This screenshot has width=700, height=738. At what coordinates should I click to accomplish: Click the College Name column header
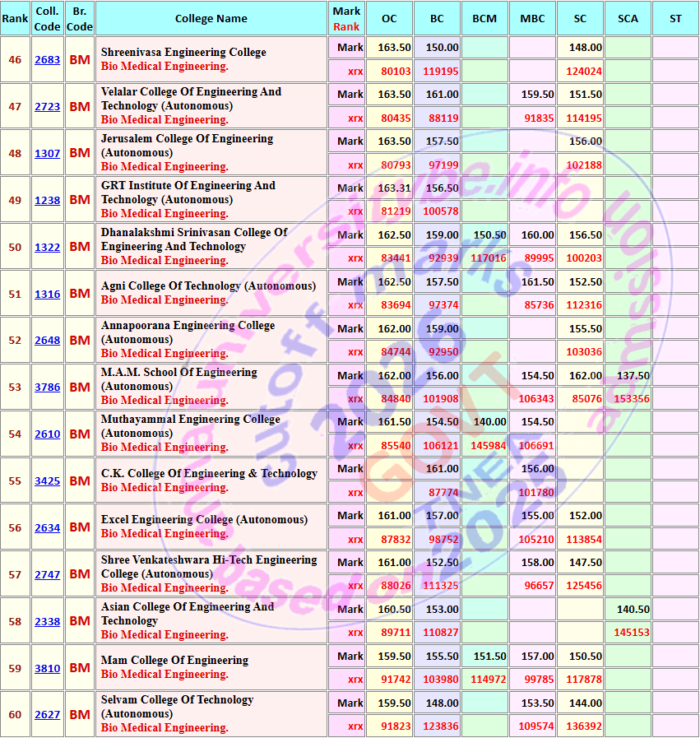[x=211, y=18]
